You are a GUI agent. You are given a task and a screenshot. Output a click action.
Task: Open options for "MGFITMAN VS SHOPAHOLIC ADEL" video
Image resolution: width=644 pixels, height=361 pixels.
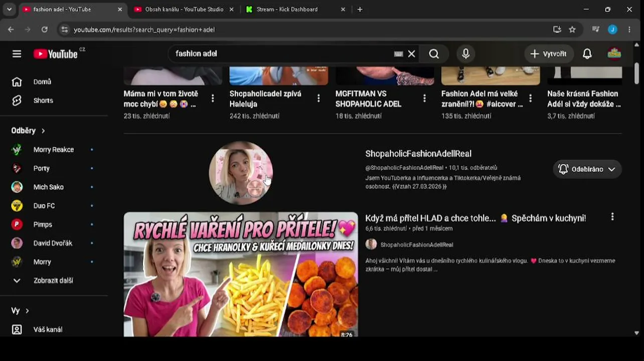pos(424,98)
